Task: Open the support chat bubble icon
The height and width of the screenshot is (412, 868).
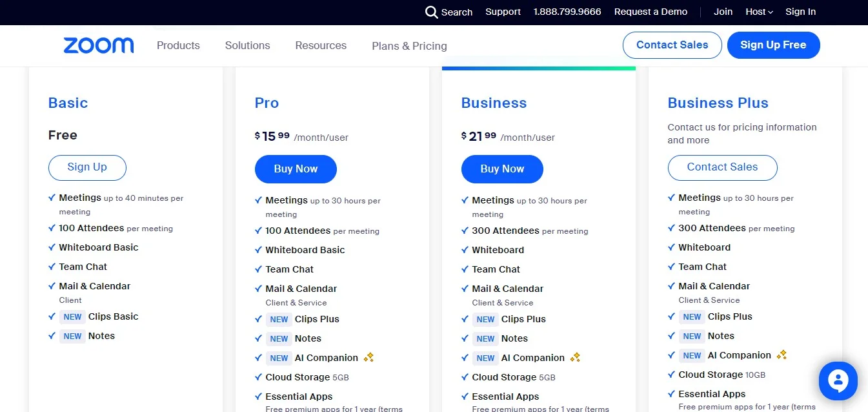Action: (x=838, y=380)
